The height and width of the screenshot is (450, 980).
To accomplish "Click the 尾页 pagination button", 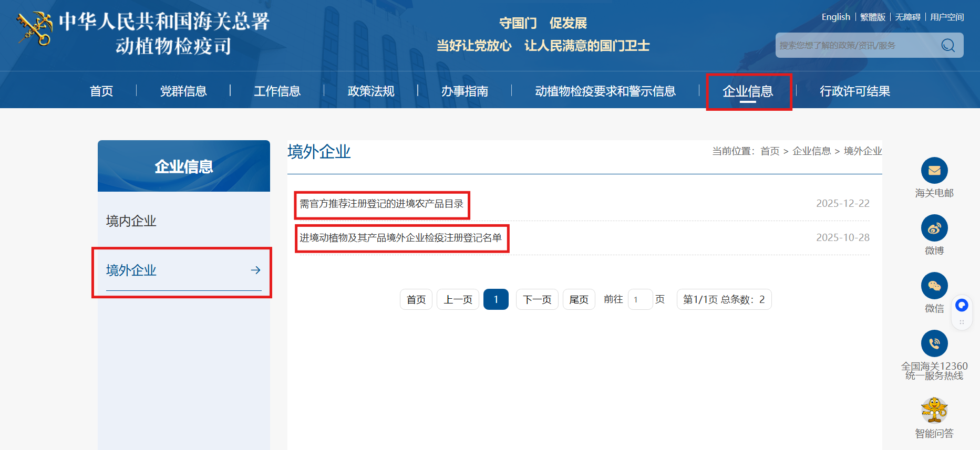I will [579, 299].
